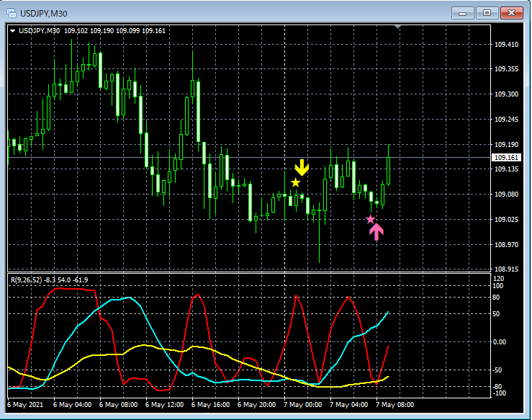The image size is (532, 420).
Task: Maximize the USDJPY,M30 chart window
Action: point(487,13)
